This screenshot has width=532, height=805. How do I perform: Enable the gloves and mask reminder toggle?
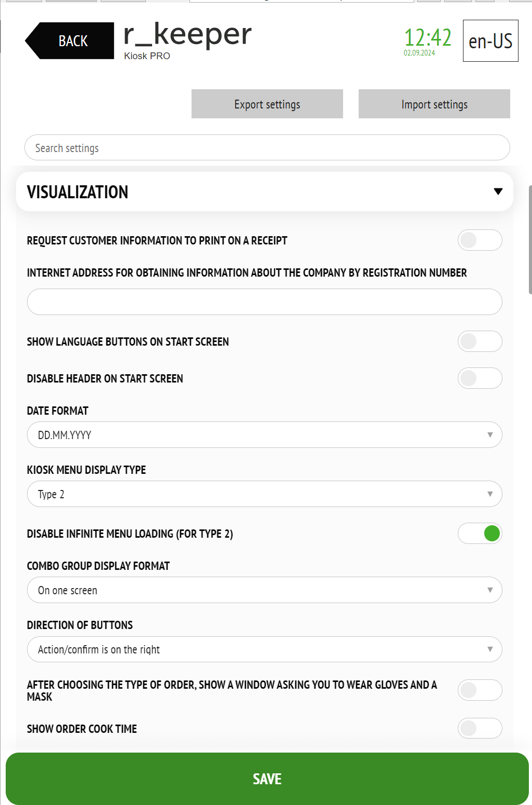(480, 690)
